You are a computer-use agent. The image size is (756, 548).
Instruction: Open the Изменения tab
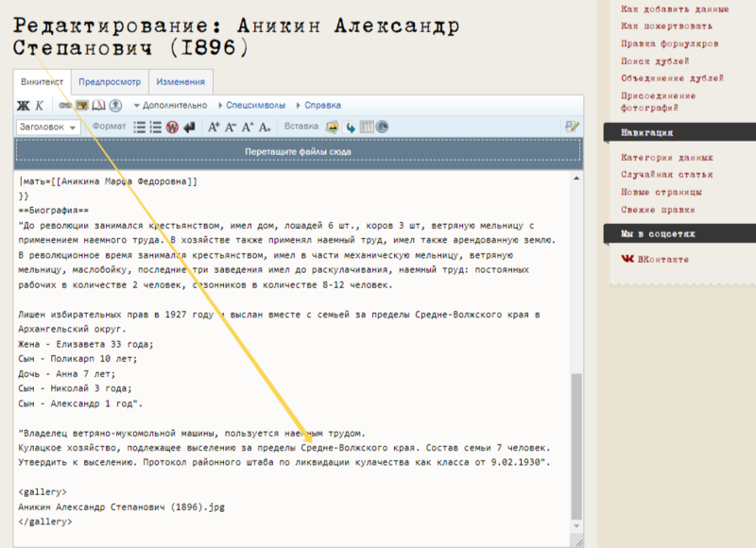[180, 82]
